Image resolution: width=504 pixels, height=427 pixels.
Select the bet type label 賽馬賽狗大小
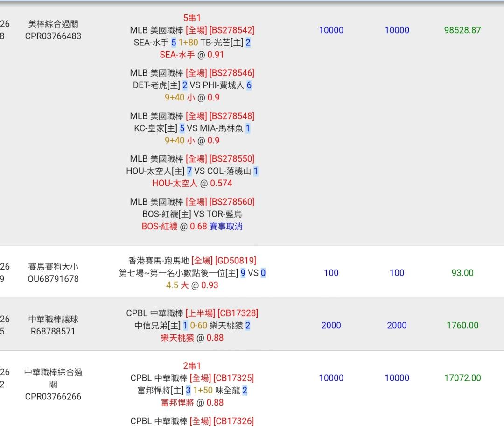click(x=53, y=266)
